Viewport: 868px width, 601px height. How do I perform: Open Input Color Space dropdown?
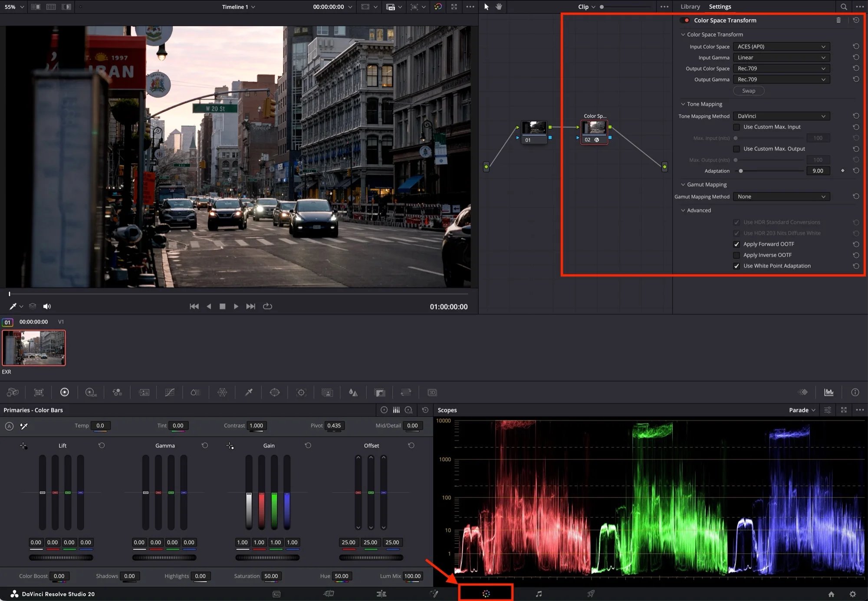781,46
